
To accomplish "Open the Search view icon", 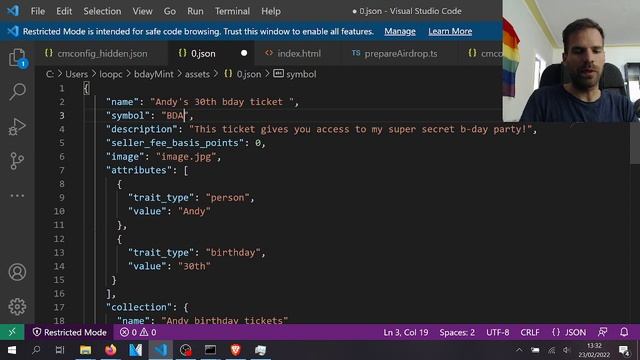I will coord(17,92).
